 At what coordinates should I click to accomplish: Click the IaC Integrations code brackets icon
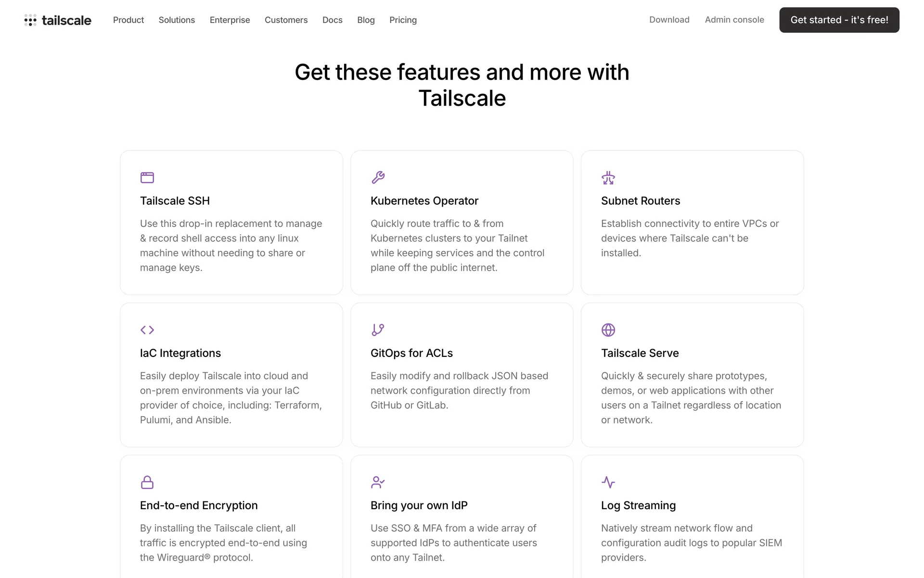147,330
